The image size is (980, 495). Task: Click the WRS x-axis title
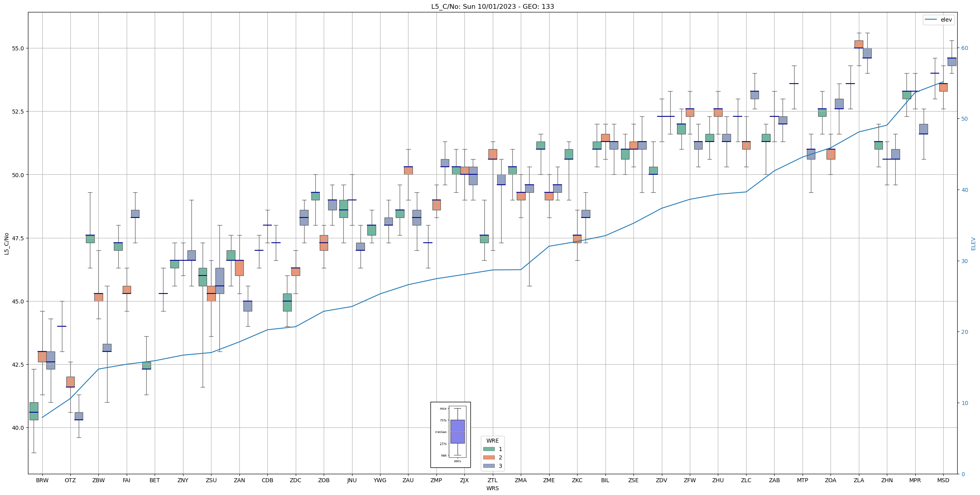point(492,488)
